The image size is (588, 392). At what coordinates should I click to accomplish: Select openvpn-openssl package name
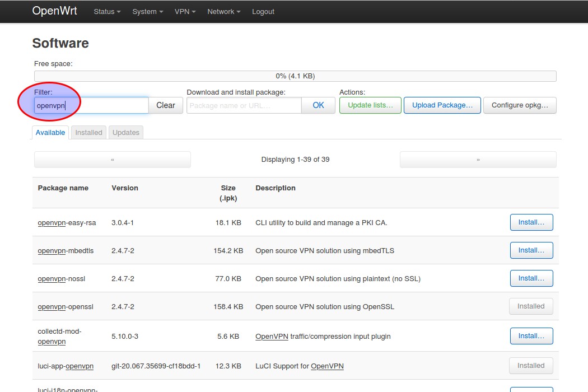(66, 307)
